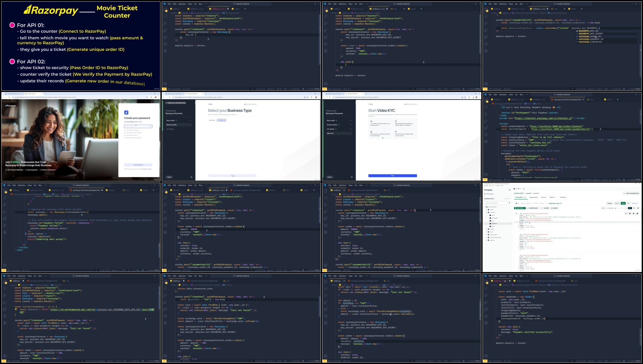
Task: Switch to Indexes tab in Compass
Action: coord(553,197)
